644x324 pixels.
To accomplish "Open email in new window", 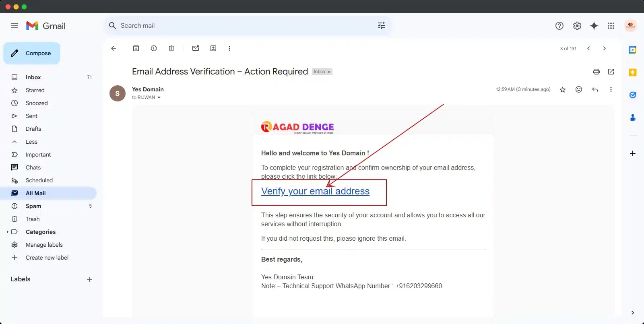I will pyautogui.click(x=611, y=72).
